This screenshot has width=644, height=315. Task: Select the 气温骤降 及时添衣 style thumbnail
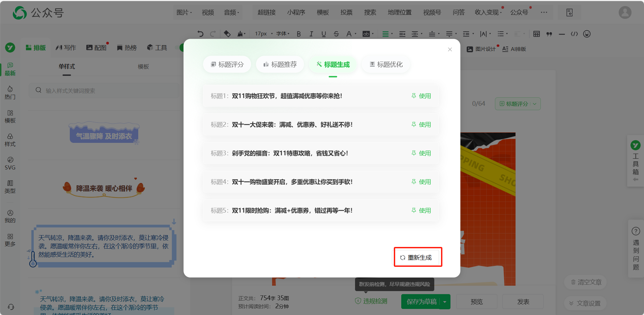[x=104, y=133]
